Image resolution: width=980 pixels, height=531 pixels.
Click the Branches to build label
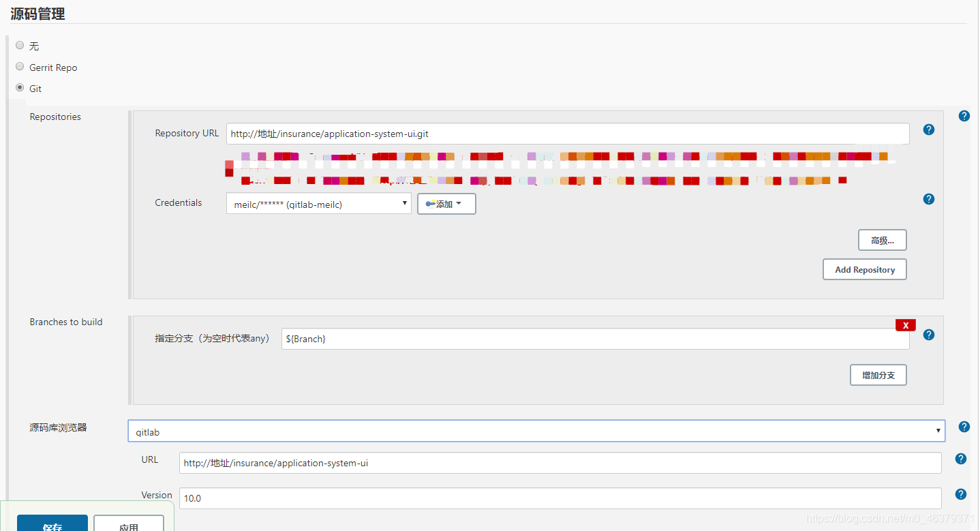tap(66, 322)
